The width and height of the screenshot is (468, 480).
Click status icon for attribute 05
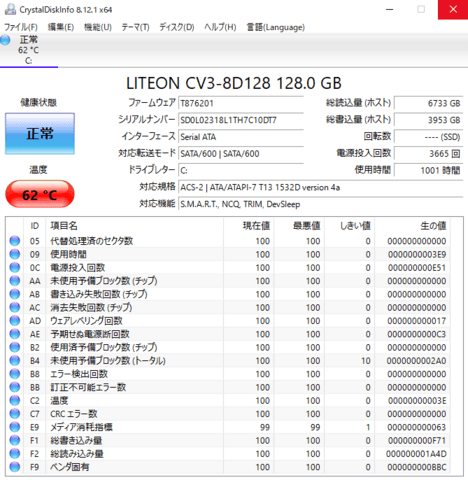[x=15, y=241]
